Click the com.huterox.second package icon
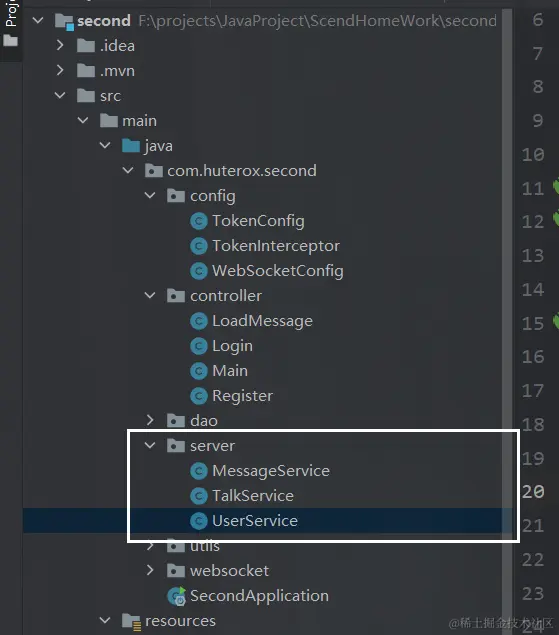 point(154,171)
